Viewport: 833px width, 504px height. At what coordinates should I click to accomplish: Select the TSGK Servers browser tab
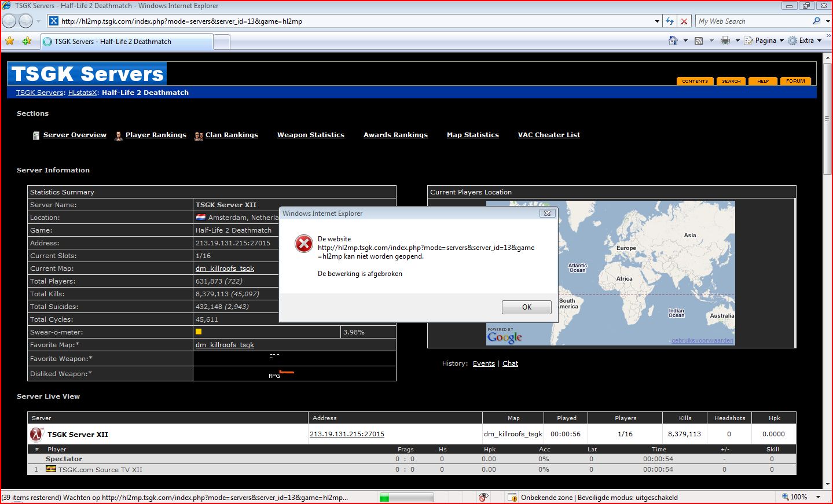pyautogui.click(x=127, y=42)
